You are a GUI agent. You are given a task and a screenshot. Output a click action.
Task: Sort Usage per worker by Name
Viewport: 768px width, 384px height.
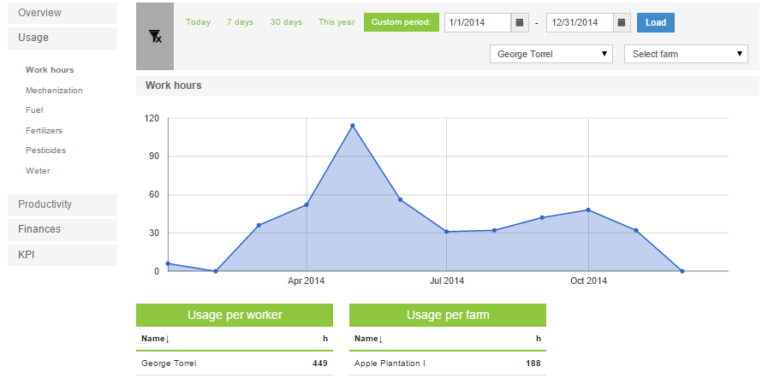click(x=155, y=338)
